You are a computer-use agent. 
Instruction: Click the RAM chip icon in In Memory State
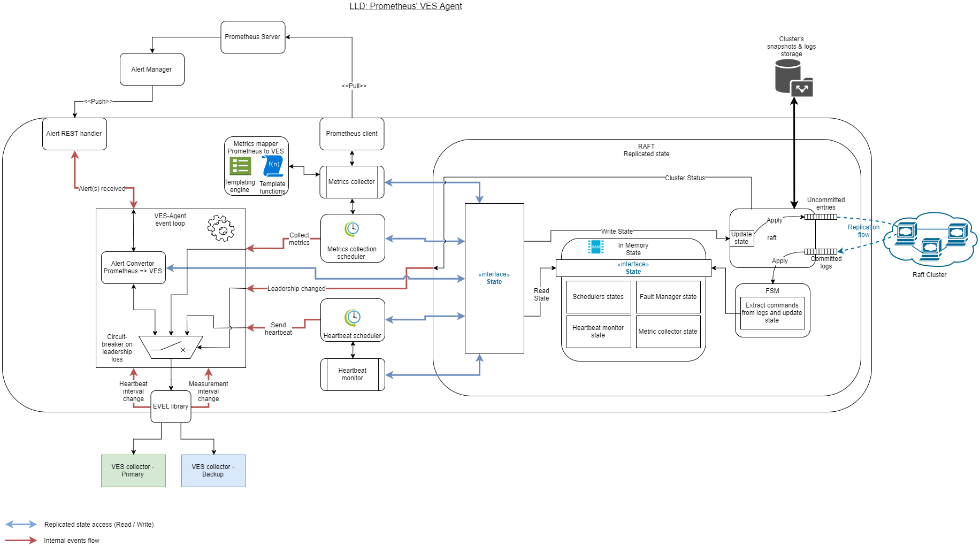(595, 247)
